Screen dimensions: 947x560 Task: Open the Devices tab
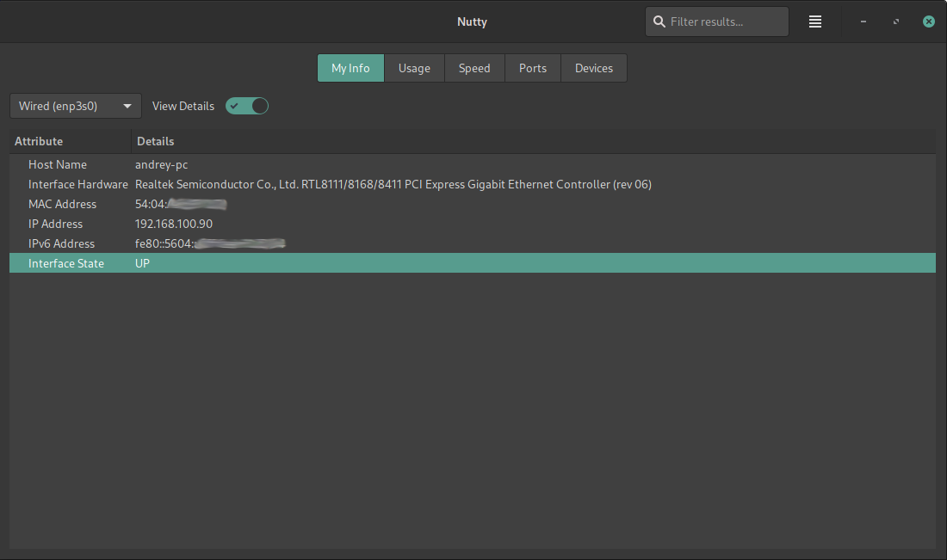594,68
